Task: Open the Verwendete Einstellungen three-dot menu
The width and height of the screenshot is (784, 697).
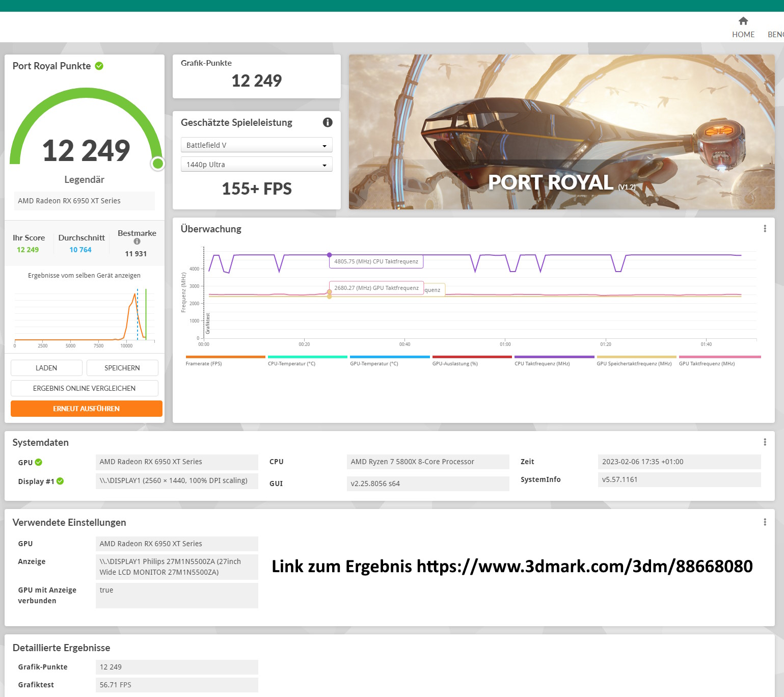Action: coord(765,522)
